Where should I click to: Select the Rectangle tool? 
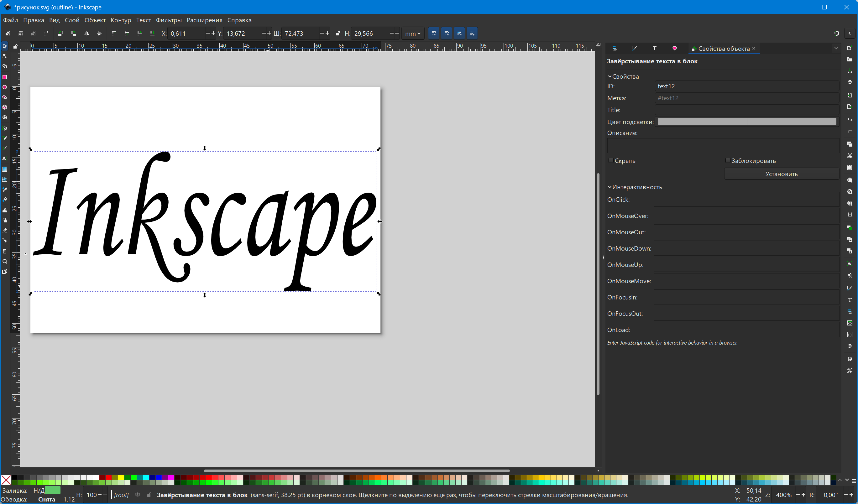5,77
